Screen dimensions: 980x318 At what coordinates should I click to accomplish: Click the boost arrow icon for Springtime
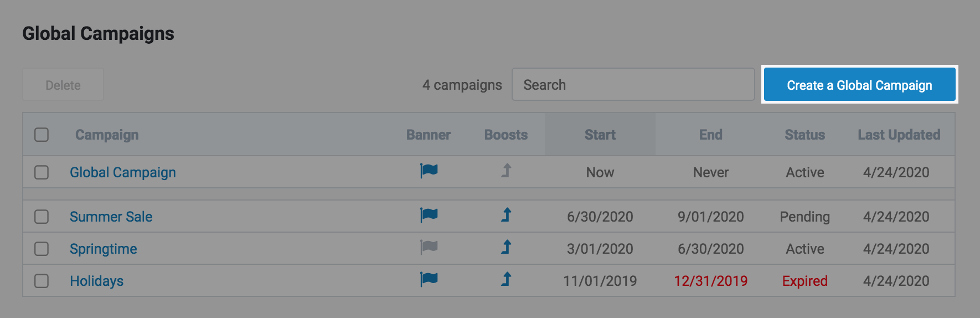506,247
